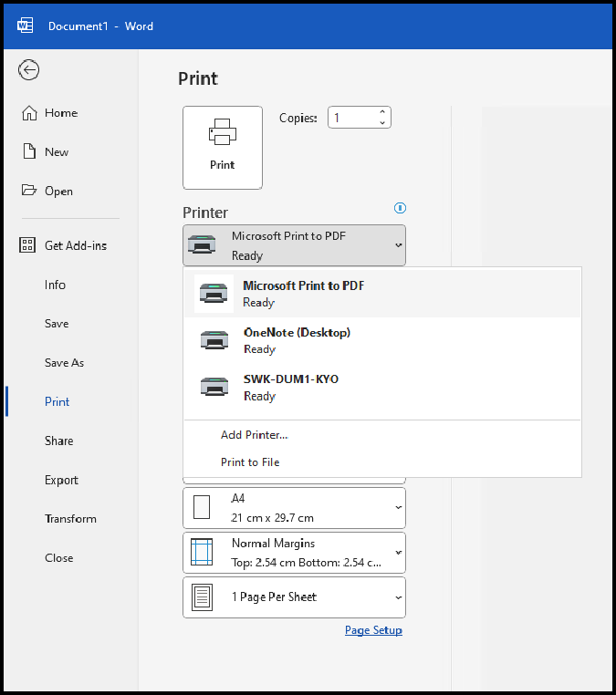The width and height of the screenshot is (616, 695).
Task: Click the Home icon in sidebar
Action: [28, 113]
